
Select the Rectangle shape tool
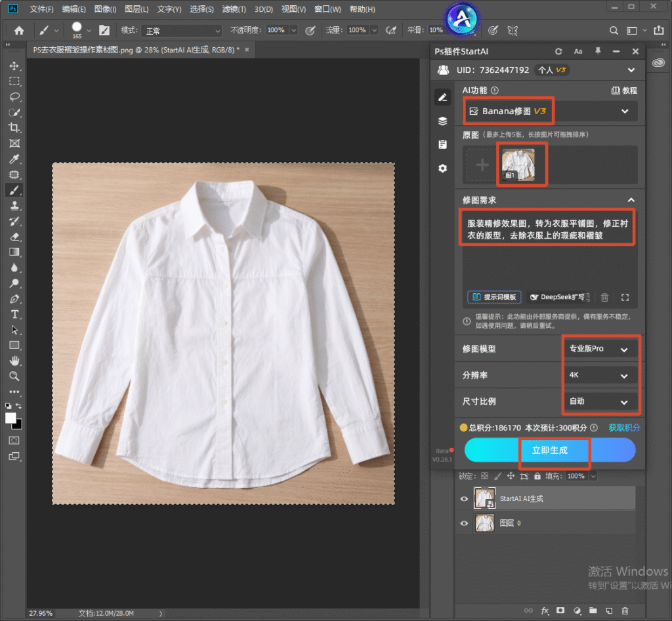point(14,345)
